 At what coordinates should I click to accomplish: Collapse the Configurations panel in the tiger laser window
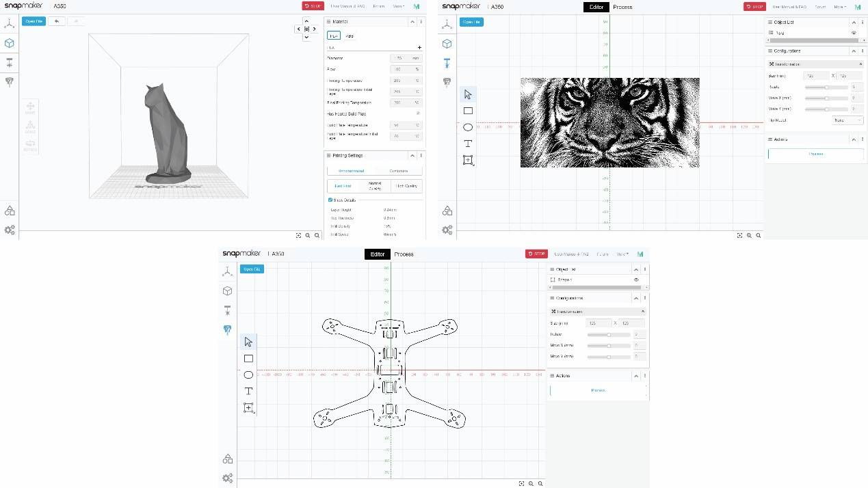(853, 51)
